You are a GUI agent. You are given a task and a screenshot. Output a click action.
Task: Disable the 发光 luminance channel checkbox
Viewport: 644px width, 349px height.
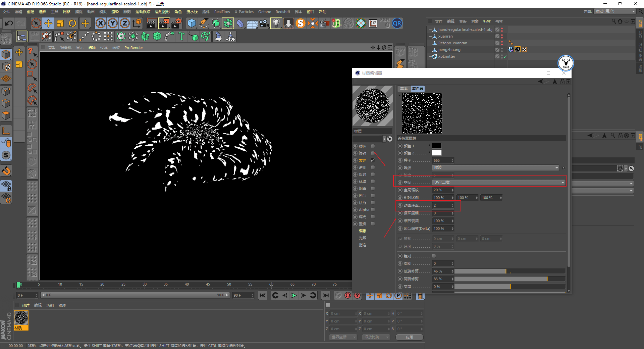373,160
